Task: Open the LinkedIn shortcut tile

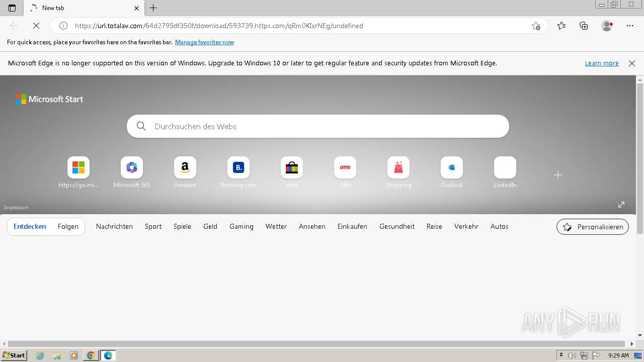Action: tap(505, 172)
